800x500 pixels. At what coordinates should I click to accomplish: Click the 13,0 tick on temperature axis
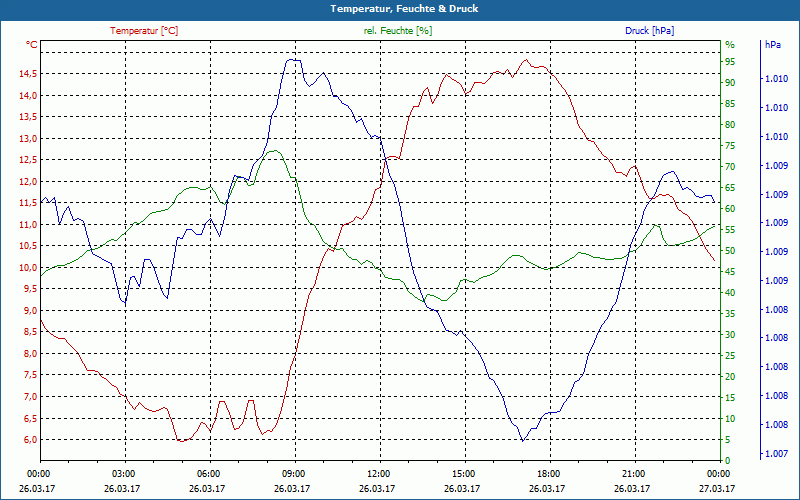coord(28,139)
